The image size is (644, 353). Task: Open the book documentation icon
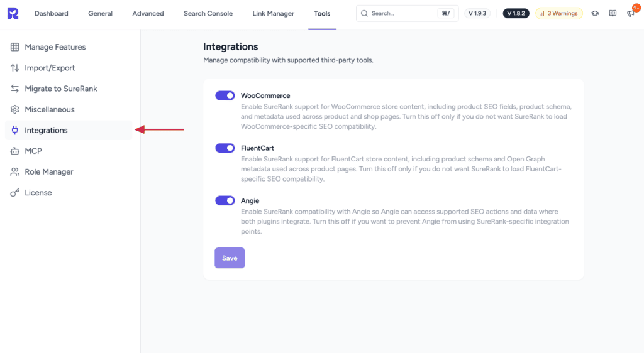(613, 14)
